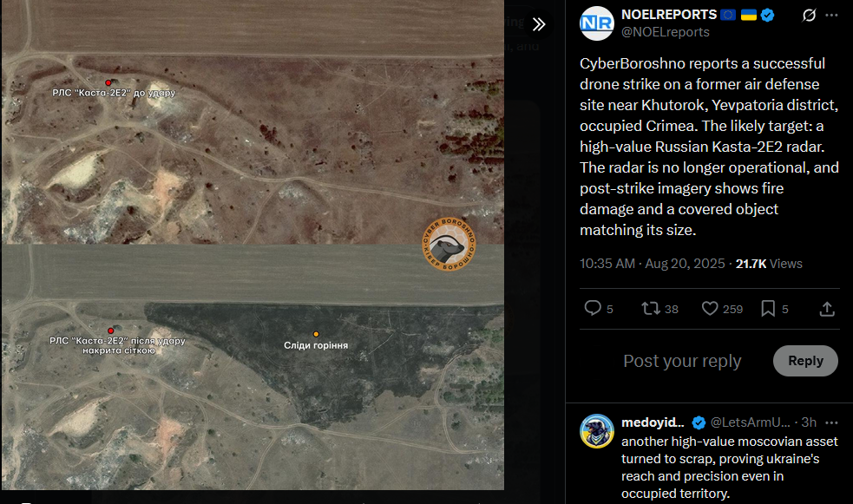Collapse the sidebar with double chevron icon
Image resolution: width=853 pixels, height=504 pixels.
[539, 24]
